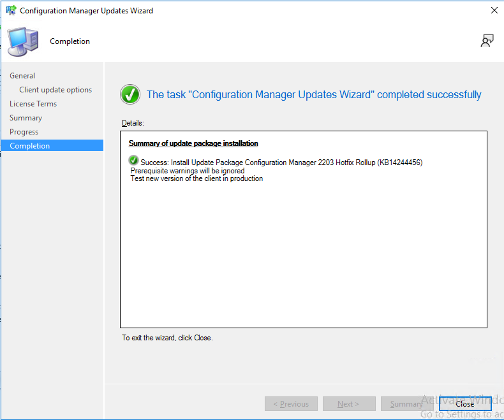Close the wizard window using X
This screenshot has height=420, width=504.
pos(494,10)
